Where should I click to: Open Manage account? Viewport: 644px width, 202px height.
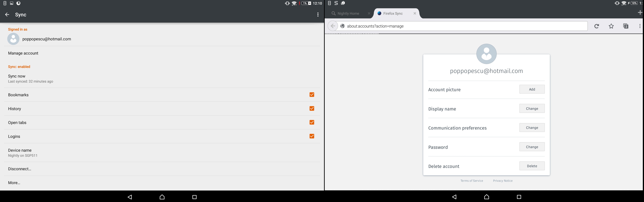tap(162, 53)
